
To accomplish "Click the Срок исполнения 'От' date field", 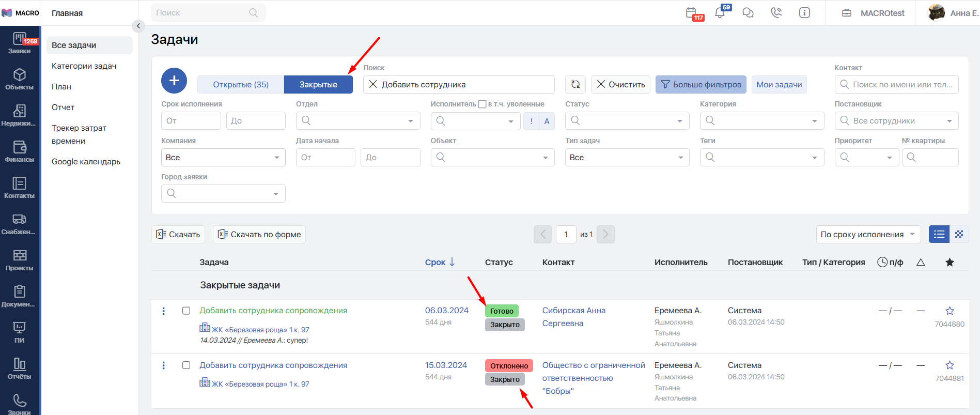I will point(191,121).
